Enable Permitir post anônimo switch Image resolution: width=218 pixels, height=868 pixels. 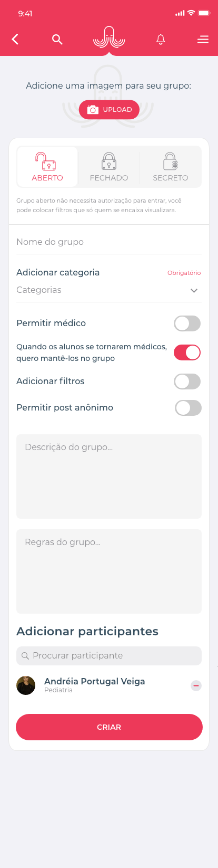[188, 408]
